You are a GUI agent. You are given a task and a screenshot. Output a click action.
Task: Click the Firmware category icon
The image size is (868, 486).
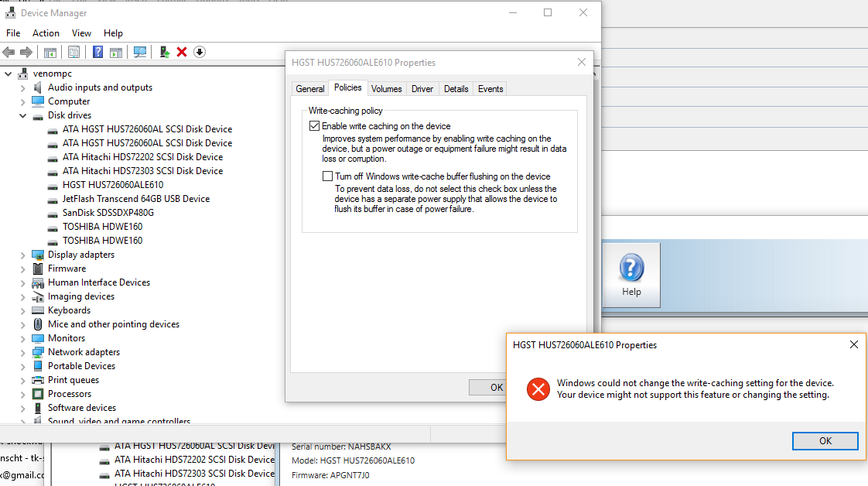[38, 269]
